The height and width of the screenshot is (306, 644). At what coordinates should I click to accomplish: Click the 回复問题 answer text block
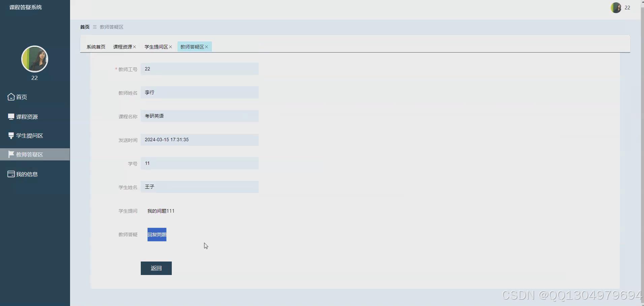(157, 235)
